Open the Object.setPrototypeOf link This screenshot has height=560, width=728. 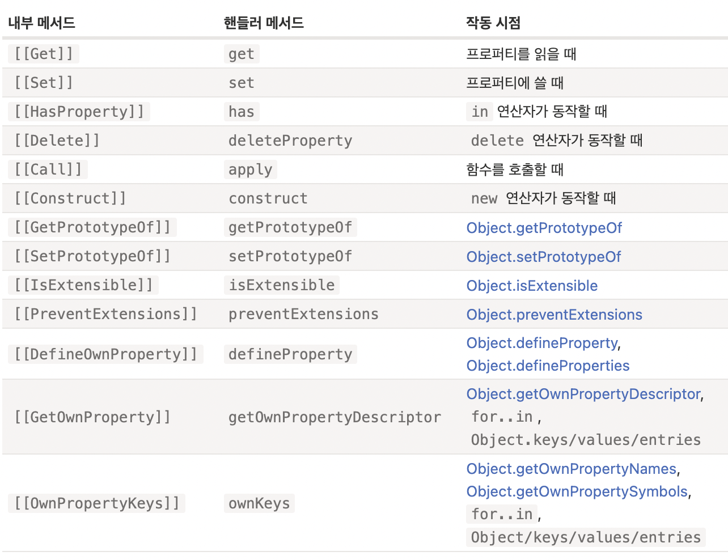tap(543, 257)
